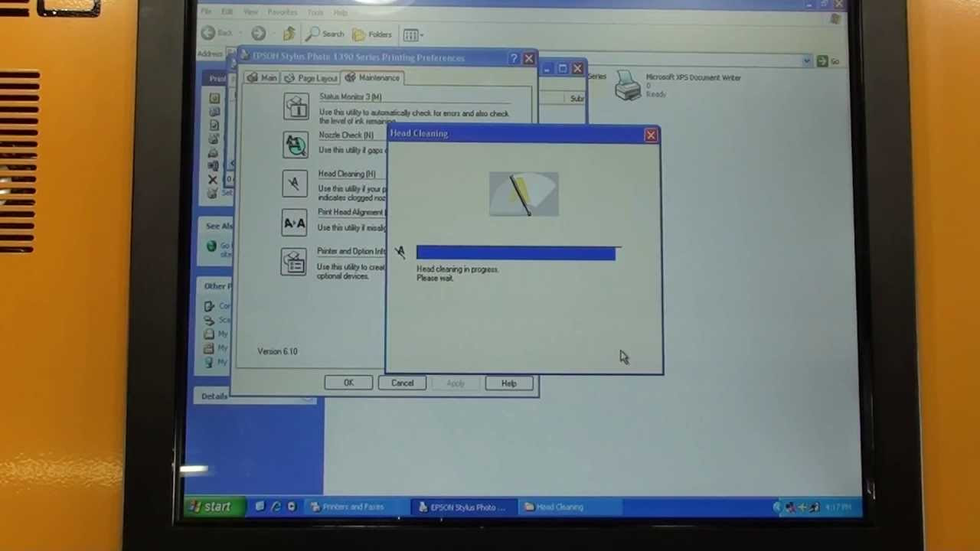Screen dimensions: 980x551
Task: Open the Tools menu
Action: coord(315,11)
